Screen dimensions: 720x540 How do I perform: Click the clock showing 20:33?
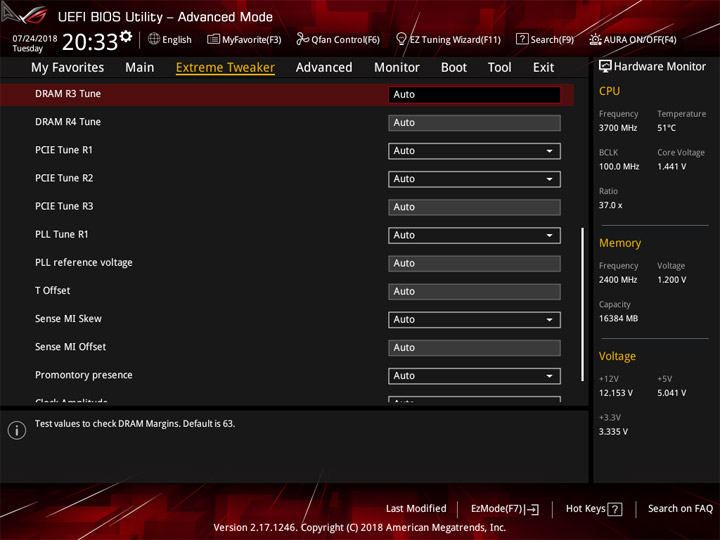[90, 42]
